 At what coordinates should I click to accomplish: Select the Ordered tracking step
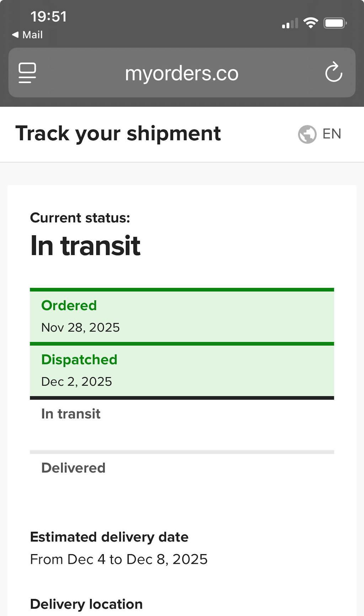[x=182, y=316]
